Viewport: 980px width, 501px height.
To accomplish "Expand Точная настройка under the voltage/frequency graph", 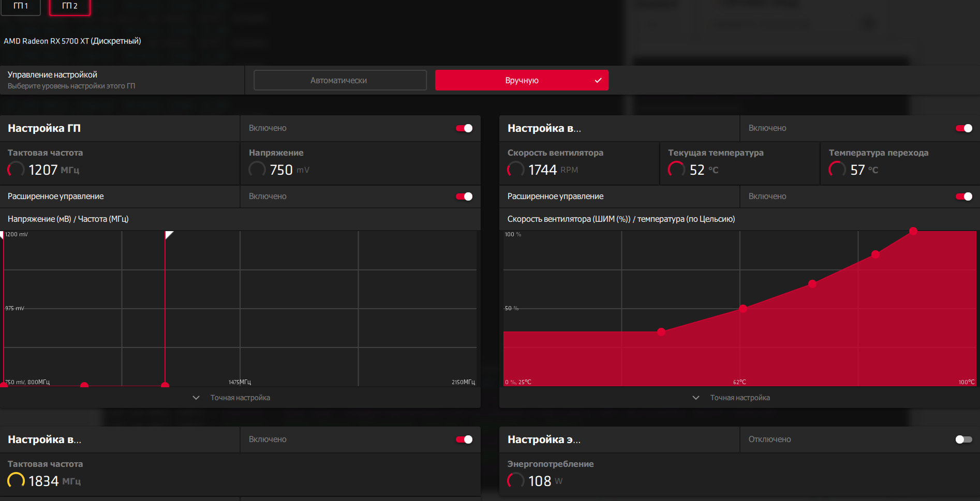I will coord(232,398).
